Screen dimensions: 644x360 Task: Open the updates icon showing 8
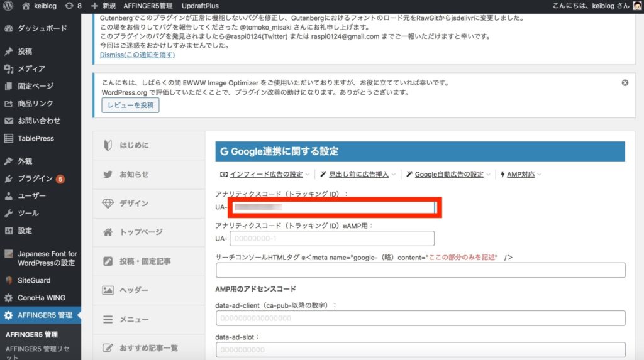point(69,6)
